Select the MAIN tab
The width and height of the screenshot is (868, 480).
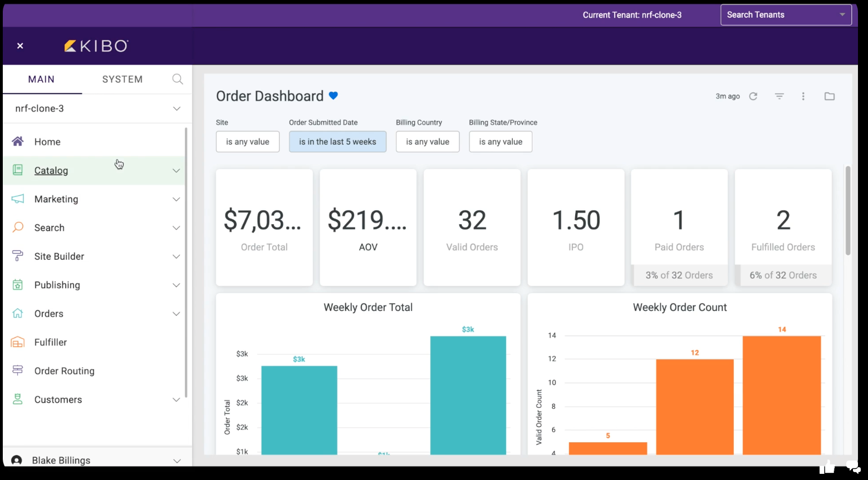coord(42,79)
